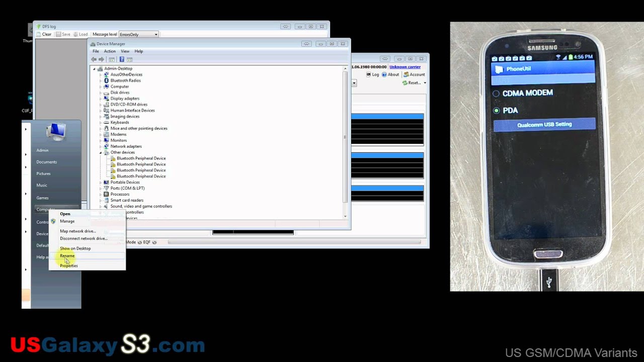This screenshot has height=362, width=644.
Task: Expand the Ports (COM & LPT) node
Action: [100, 188]
